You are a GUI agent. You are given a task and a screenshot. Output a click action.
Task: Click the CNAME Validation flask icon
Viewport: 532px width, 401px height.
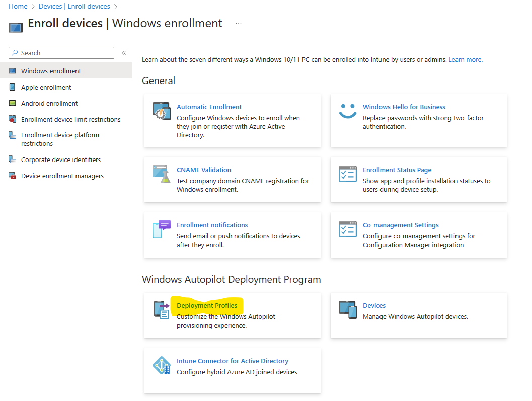161,174
